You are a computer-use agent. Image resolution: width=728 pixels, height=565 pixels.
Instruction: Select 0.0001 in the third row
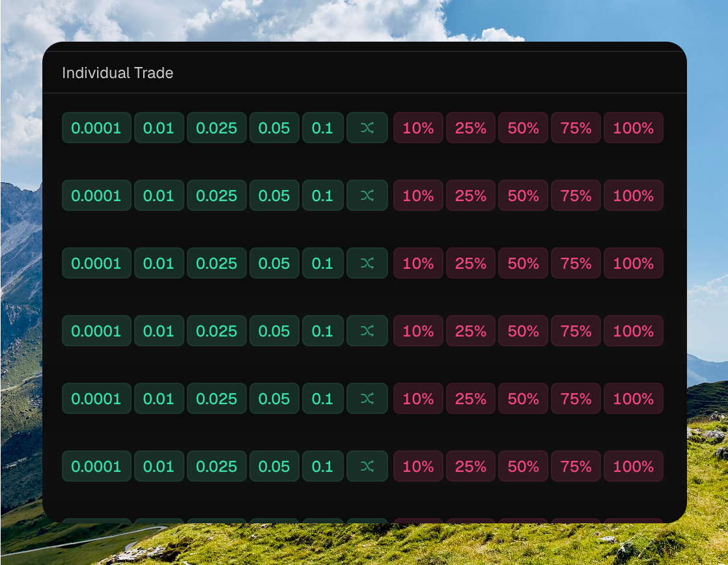click(96, 263)
